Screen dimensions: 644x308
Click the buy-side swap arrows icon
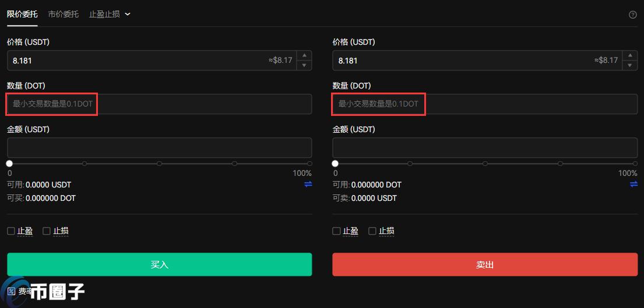coord(308,184)
